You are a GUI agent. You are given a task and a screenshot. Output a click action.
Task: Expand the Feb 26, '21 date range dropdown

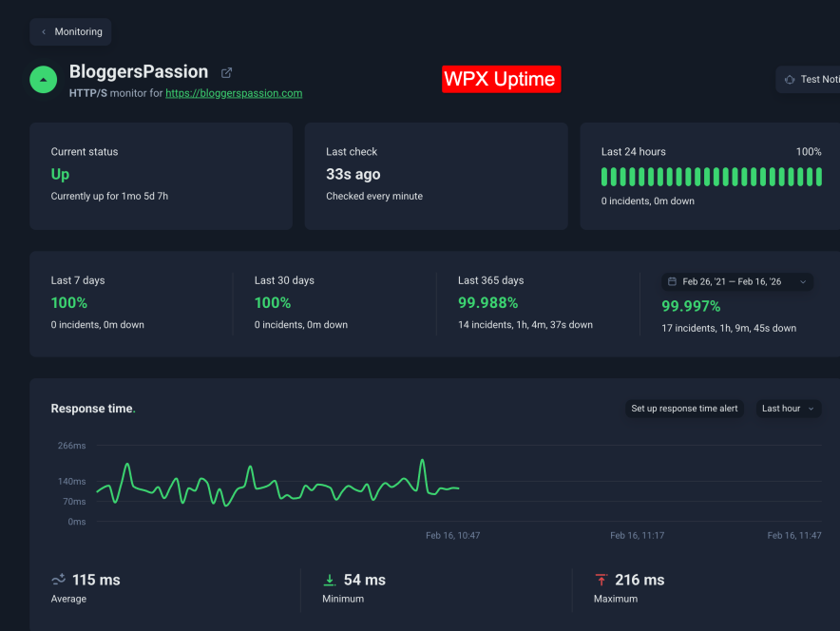click(x=803, y=282)
